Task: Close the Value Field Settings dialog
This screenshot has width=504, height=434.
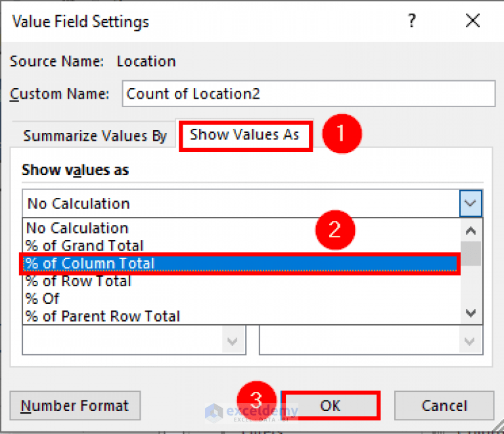Action: (x=472, y=21)
